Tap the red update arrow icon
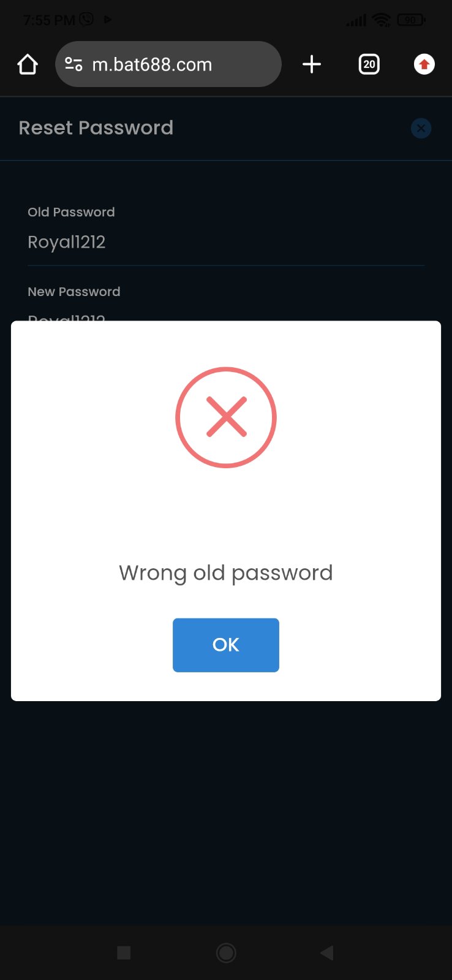Screen dimensions: 452x980 pos(424,64)
